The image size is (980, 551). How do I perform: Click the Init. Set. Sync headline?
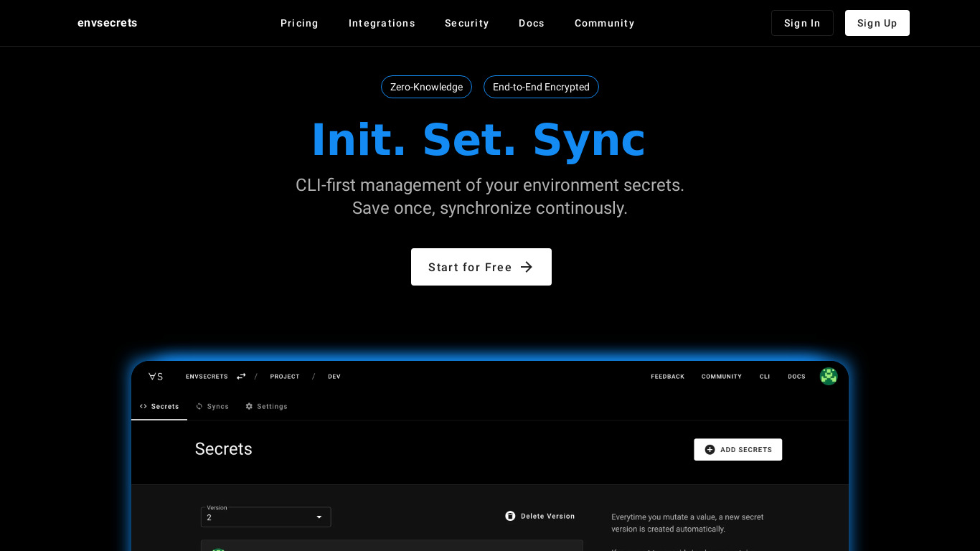click(479, 141)
